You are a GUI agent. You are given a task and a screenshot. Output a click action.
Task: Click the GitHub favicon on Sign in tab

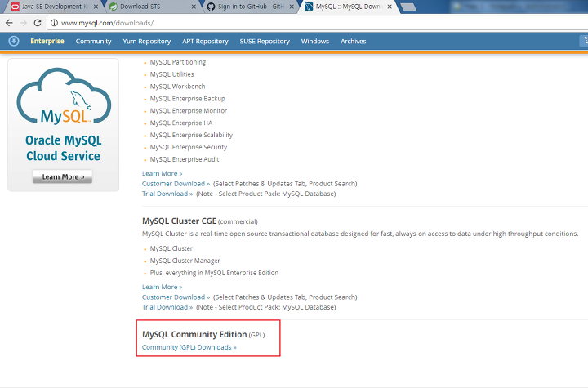click(212, 7)
